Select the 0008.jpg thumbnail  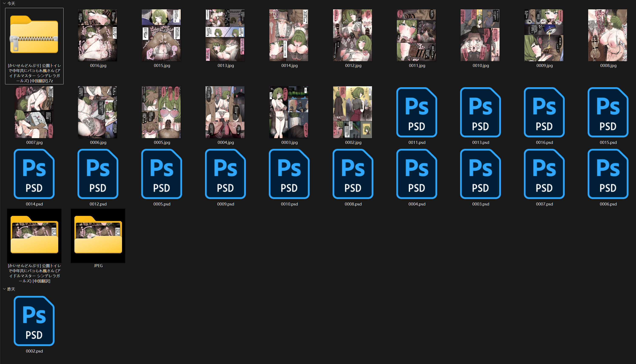click(x=608, y=35)
